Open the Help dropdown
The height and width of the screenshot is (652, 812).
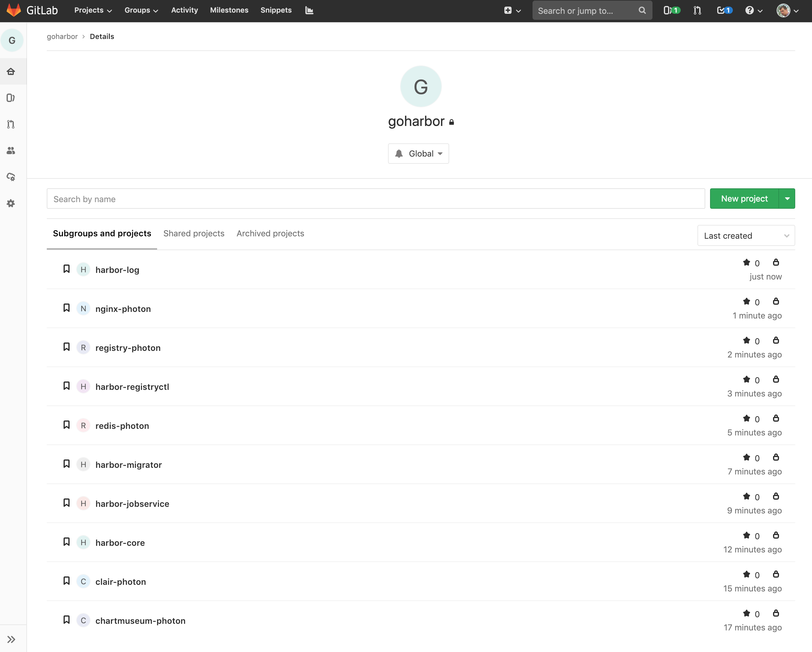pos(754,10)
